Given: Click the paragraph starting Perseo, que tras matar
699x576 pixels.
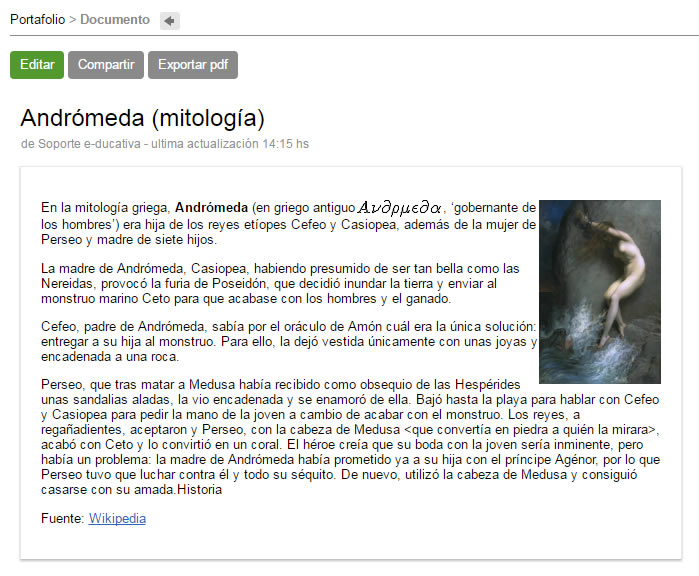Looking at the screenshot, I should pyautogui.click(x=350, y=437).
